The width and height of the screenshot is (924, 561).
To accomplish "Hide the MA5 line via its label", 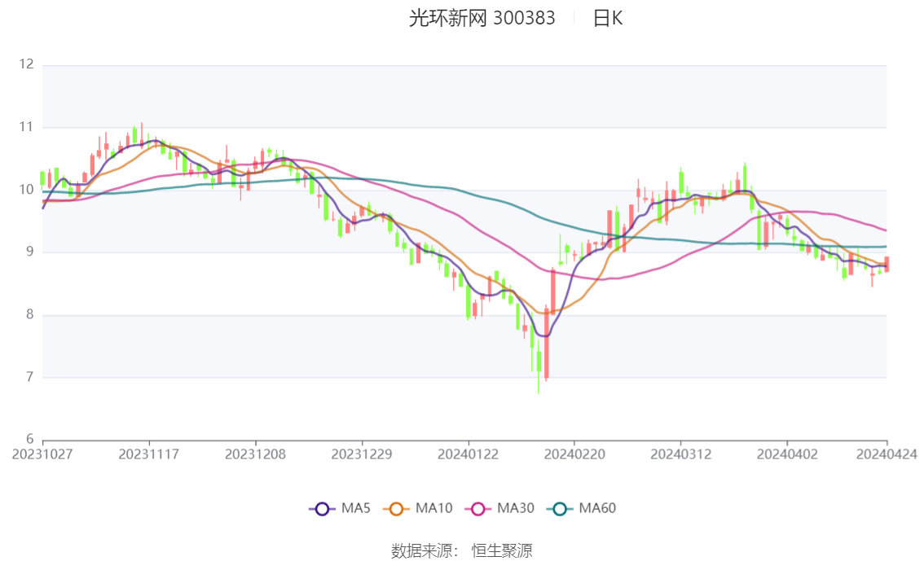I will click(356, 508).
